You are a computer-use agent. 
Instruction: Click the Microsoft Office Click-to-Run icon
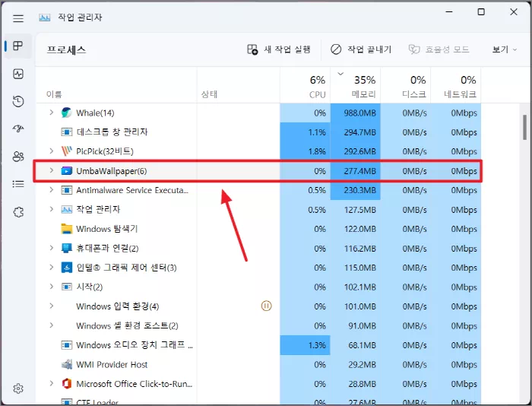[x=67, y=384]
